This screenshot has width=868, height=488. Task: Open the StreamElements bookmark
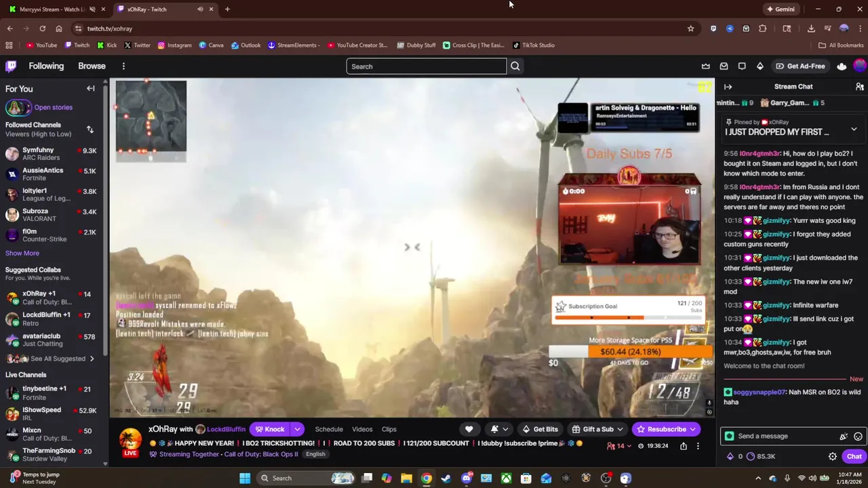click(294, 45)
